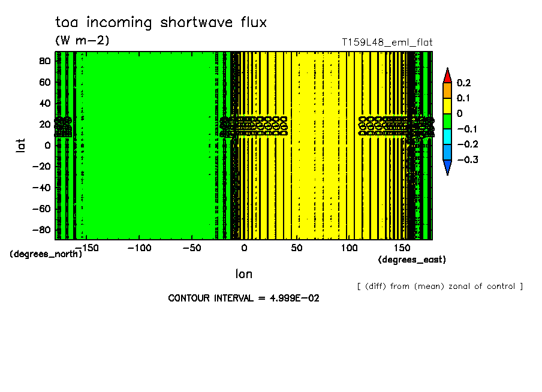
Task: Select the 'T159L48_eml_flat' experiment label
Action: click(x=387, y=43)
